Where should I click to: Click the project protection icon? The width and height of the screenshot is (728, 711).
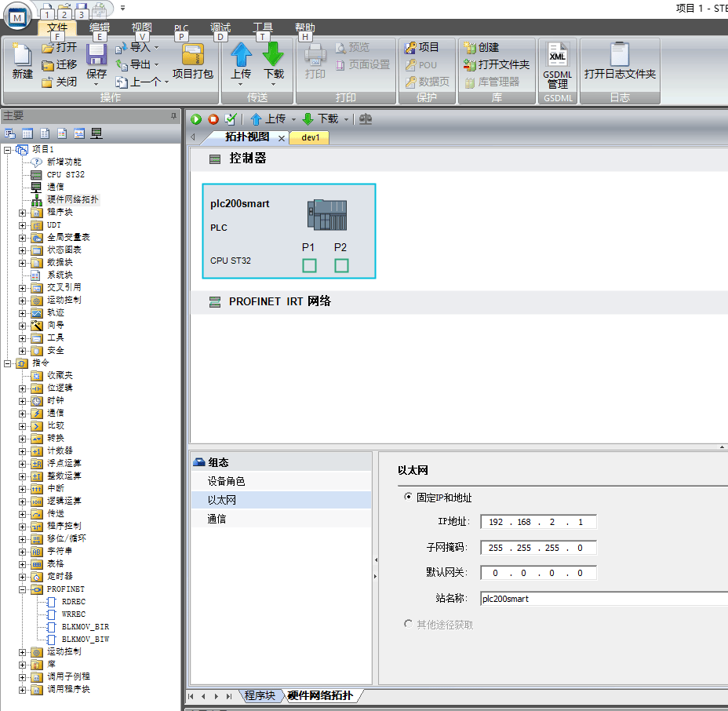pos(410,47)
